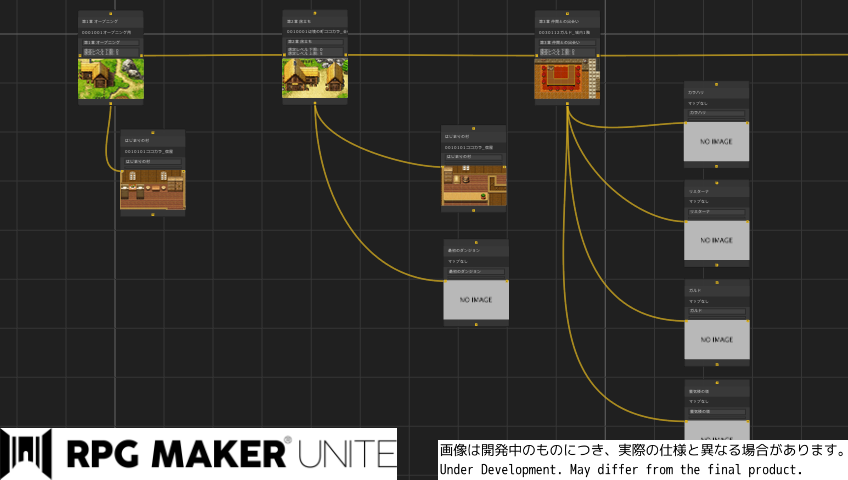Image resolution: width=848 pixels, height=480 pixels.
Task: Click bottom port of chapter 1's はじまりの村 node
Action: point(153,215)
